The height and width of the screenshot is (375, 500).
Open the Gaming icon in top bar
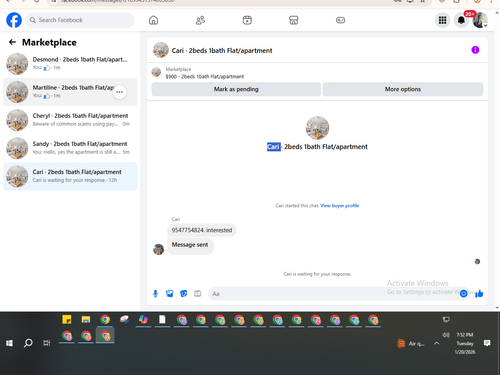pyautogui.click(x=340, y=20)
